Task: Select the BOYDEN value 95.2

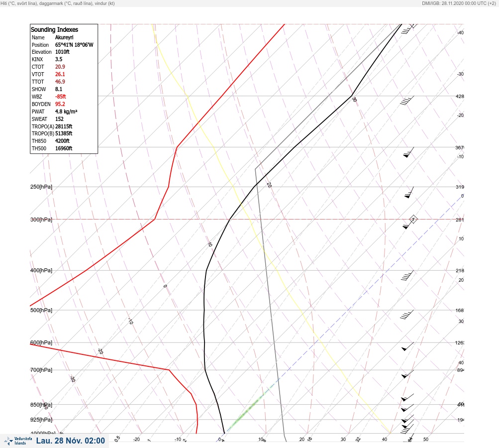Action: click(x=60, y=104)
